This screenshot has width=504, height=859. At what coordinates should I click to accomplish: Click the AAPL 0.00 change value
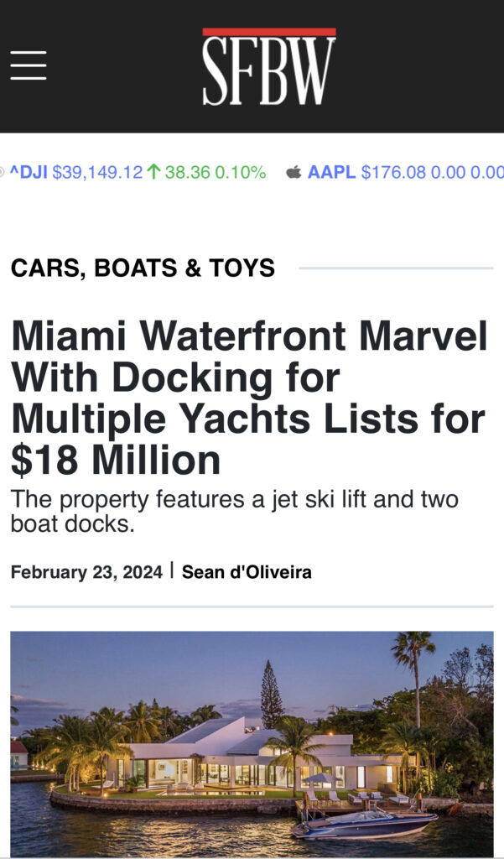448,173
